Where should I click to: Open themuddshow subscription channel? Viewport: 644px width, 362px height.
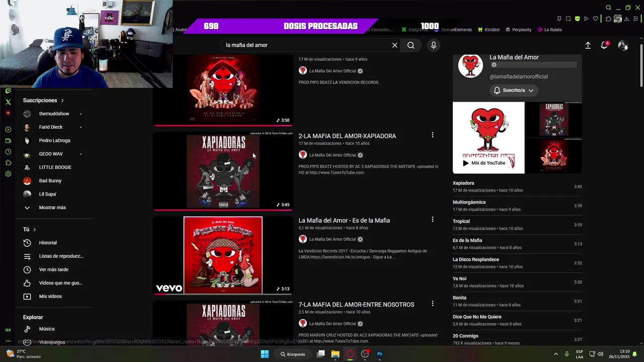(54, 114)
